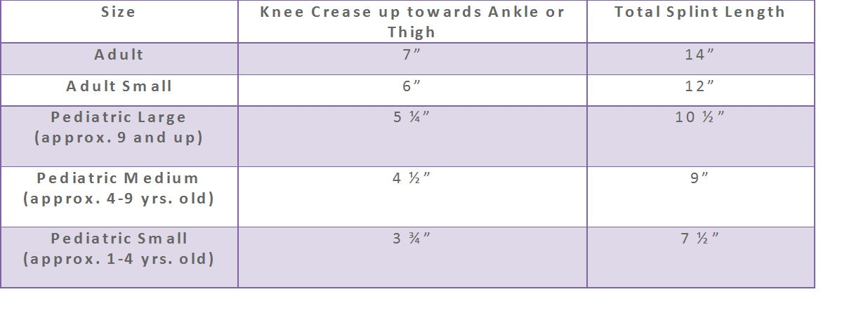The width and height of the screenshot is (868, 313).
Task: Click the "(approx. 9 and up)" note
Action: pos(119,138)
